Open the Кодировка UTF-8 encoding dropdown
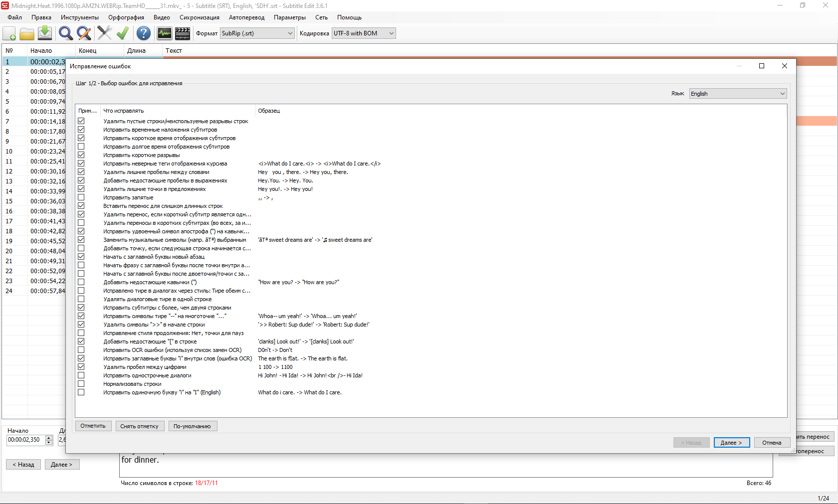Image resolution: width=838 pixels, height=504 pixels. [x=364, y=33]
